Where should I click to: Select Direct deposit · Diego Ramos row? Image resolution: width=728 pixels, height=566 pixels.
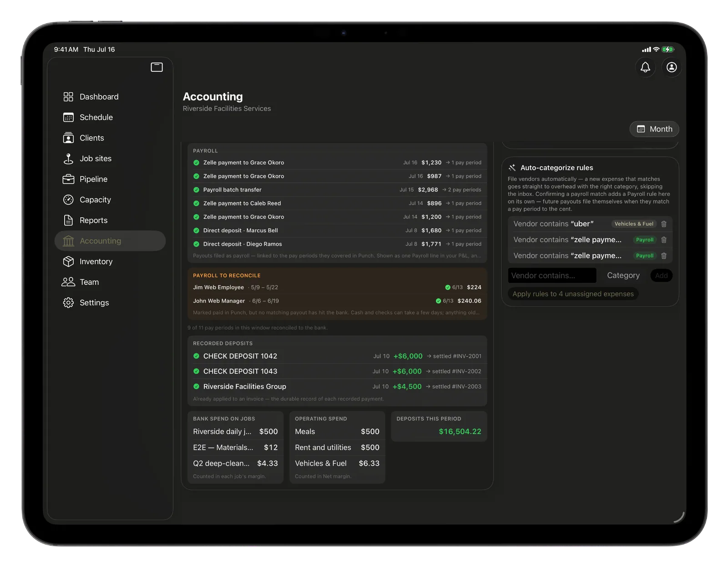pyautogui.click(x=337, y=244)
